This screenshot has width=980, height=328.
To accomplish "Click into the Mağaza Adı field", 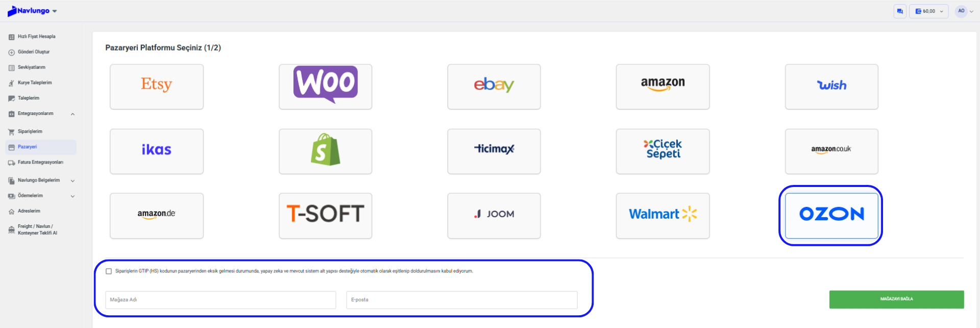I will pyautogui.click(x=220, y=300).
